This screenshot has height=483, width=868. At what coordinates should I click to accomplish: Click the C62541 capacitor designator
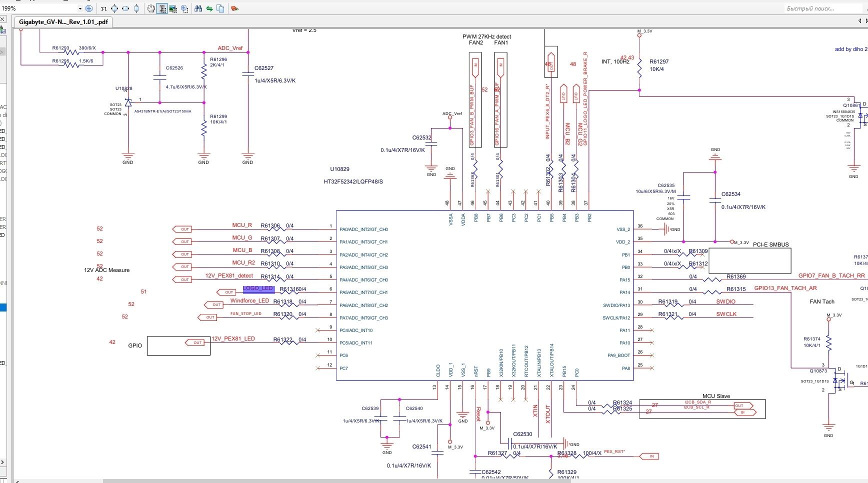pos(421,446)
